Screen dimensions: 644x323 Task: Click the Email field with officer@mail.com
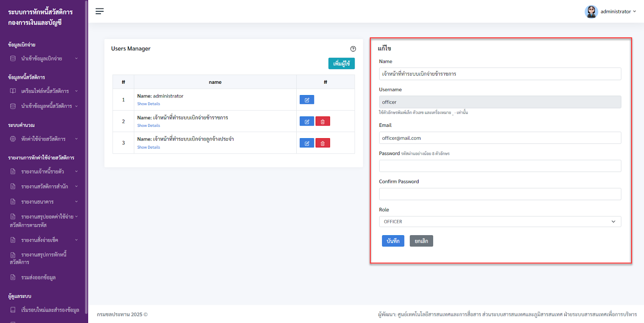click(500, 138)
